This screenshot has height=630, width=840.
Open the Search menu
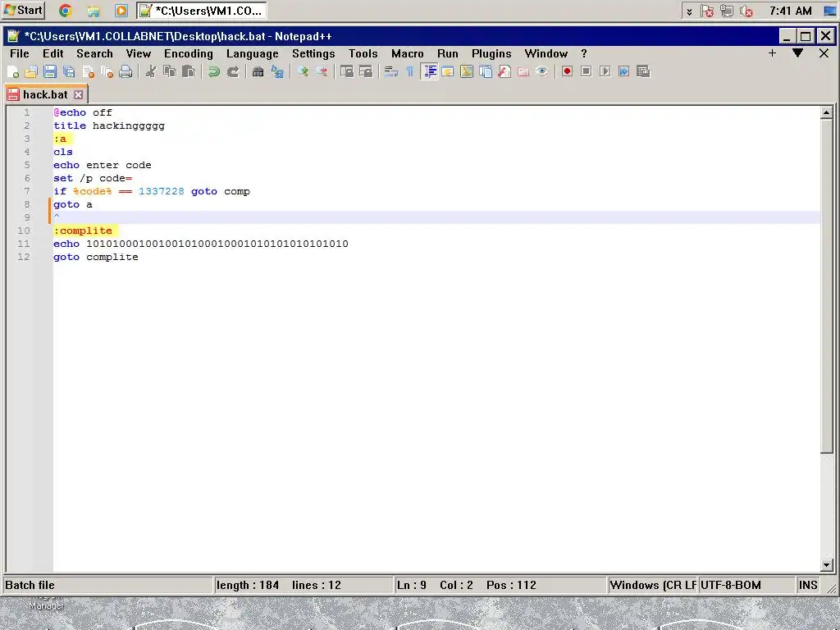95,53
